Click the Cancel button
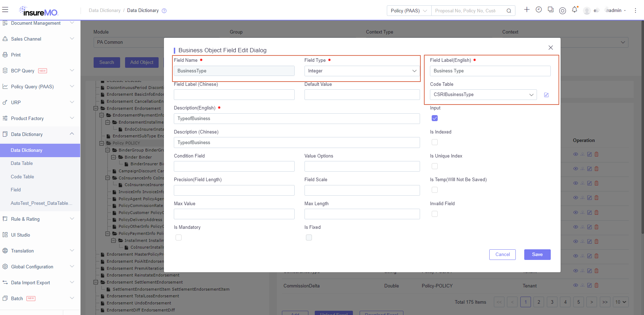The width and height of the screenshot is (644, 315). click(502, 255)
